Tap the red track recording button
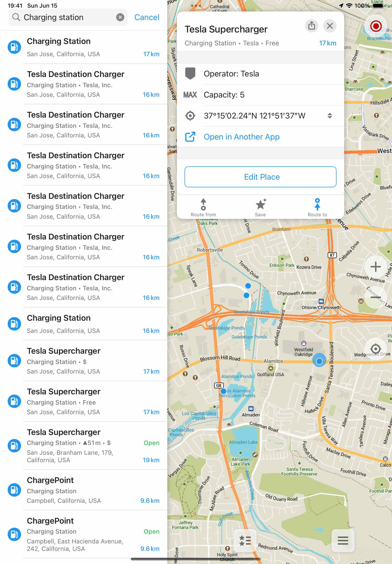This screenshot has width=392, height=564. coord(376,26)
